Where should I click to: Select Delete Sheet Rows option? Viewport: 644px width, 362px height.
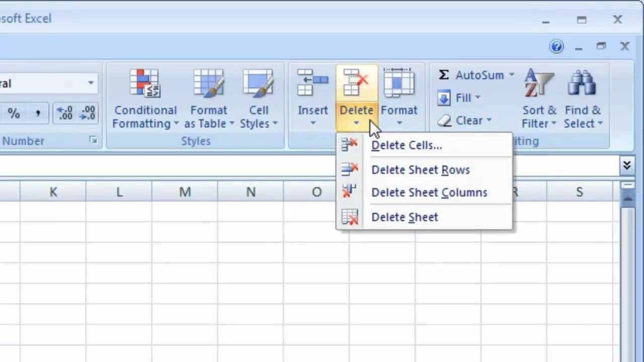[420, 170]
